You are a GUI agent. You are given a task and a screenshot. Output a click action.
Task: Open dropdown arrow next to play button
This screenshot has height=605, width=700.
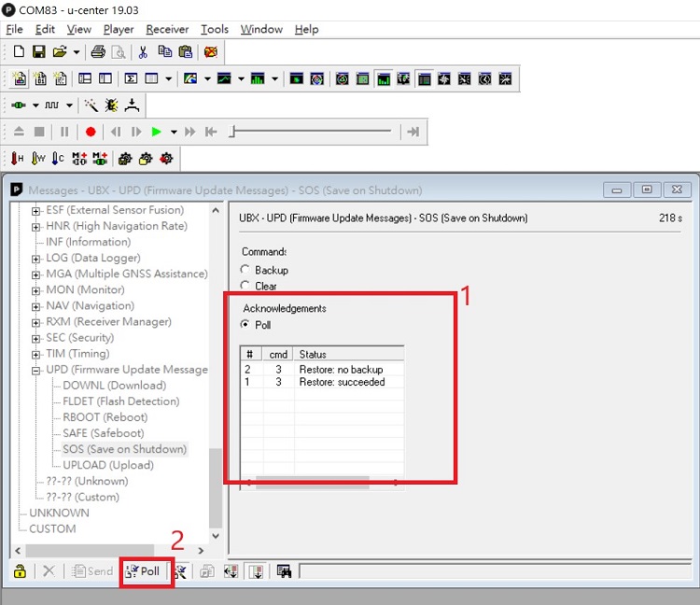[x=174, y=133]
